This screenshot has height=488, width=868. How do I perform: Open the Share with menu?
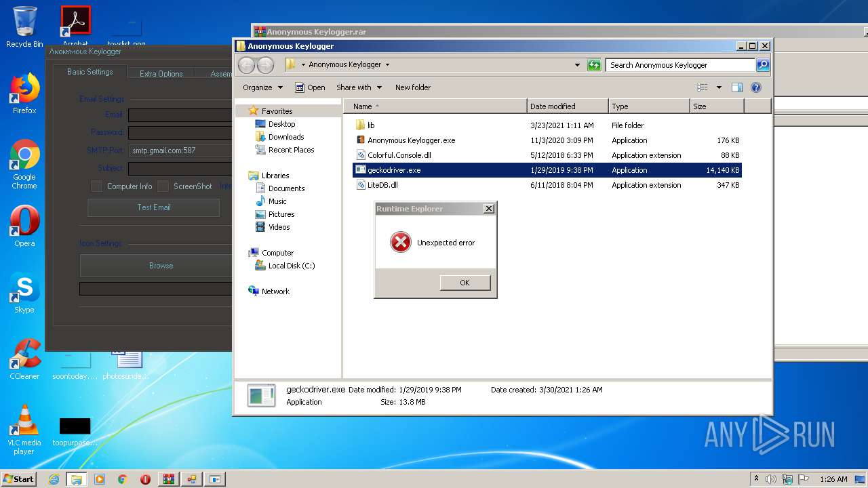tap(359, 87)
